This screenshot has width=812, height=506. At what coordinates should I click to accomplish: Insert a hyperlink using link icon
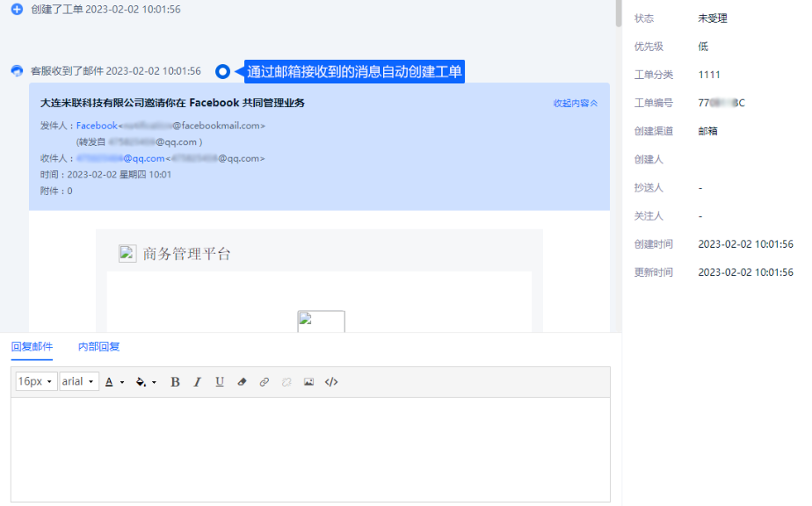pyautogui.click(x=265, y=382)
